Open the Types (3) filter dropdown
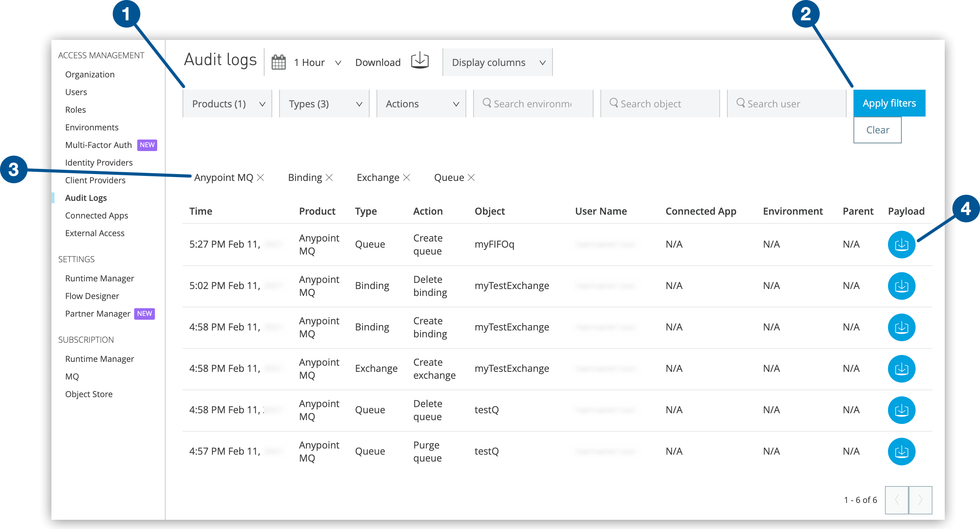The image size is (980, 529). [x=324, y=103]
